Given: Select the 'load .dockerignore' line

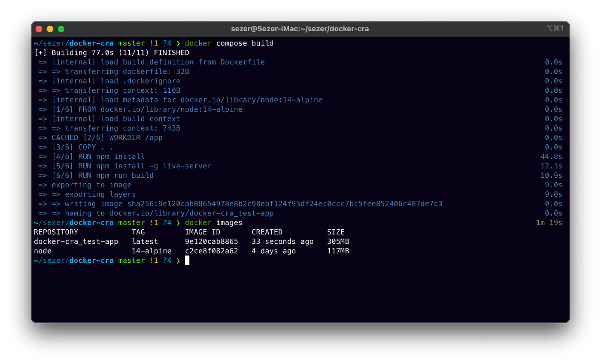Looking at the screenshot, I should tap(109, 81).
